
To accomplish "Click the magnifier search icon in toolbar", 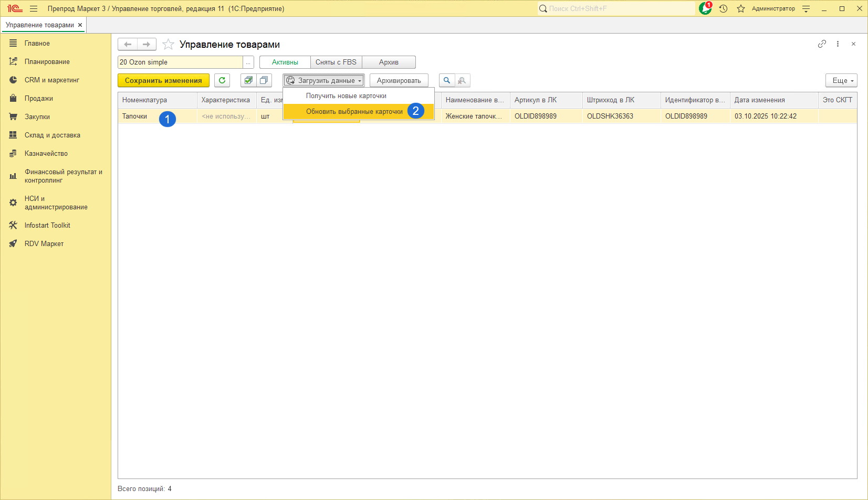I will [447, 80].
